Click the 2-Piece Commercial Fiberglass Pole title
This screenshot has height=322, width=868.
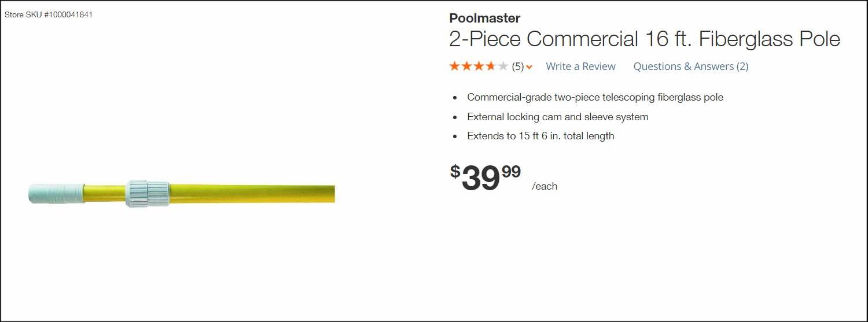644,39
